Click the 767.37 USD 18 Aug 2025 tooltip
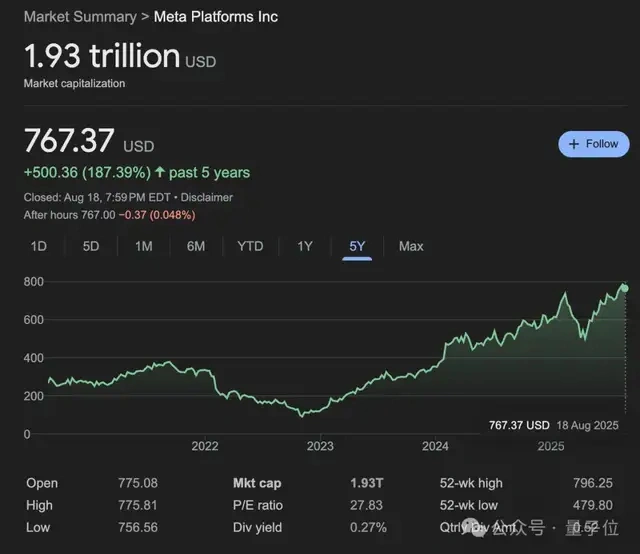This screenshot has height=554, width=640. tap(554, 425)
